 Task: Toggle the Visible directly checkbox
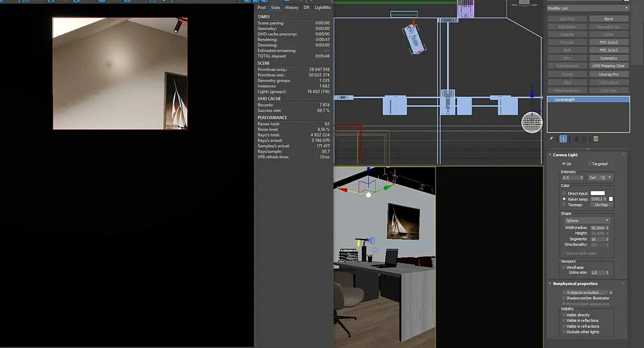pos(564,315)
